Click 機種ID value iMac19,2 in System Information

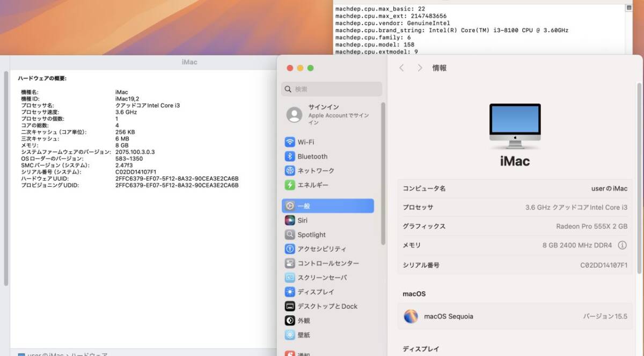127,99
